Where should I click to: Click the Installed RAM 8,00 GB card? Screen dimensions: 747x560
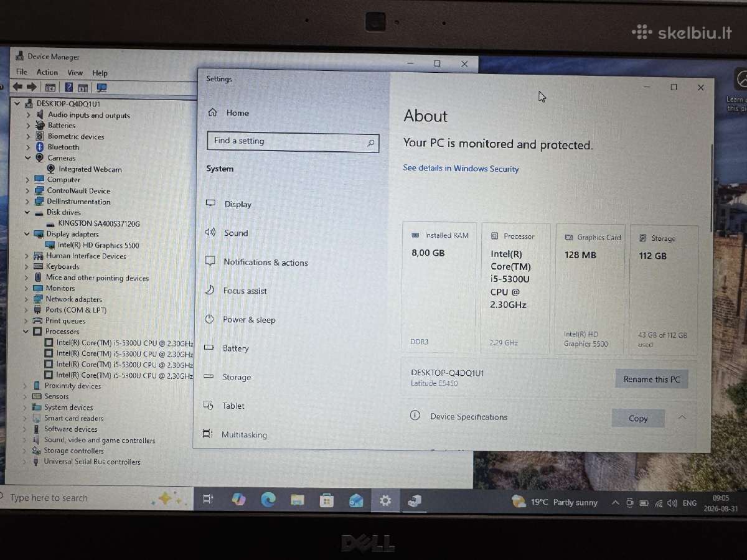click(439, 288)
